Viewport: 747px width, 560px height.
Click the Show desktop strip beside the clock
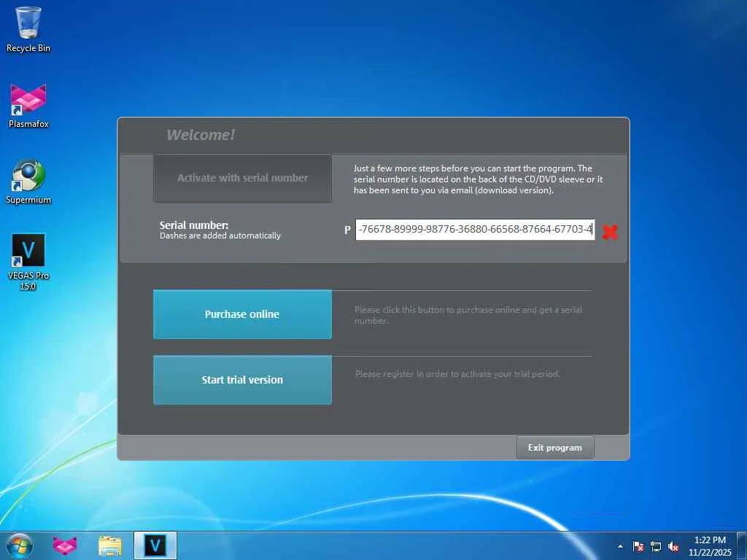click(x=742, y=545)
